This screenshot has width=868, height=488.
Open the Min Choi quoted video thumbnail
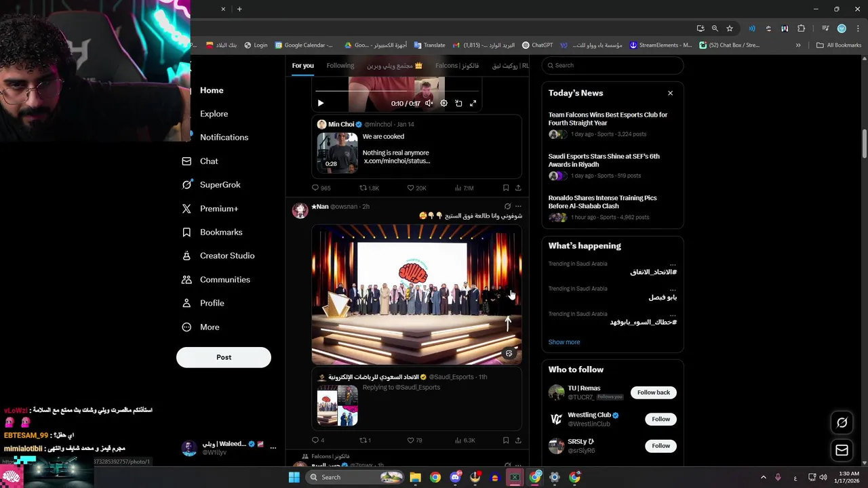click(337, 152)
